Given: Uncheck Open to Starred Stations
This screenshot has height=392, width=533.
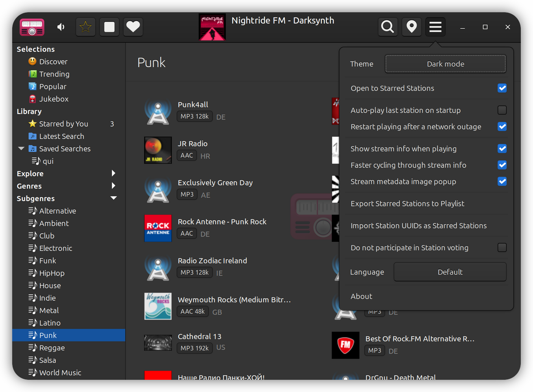Looking at the screenshot, I should coord(502,88).
